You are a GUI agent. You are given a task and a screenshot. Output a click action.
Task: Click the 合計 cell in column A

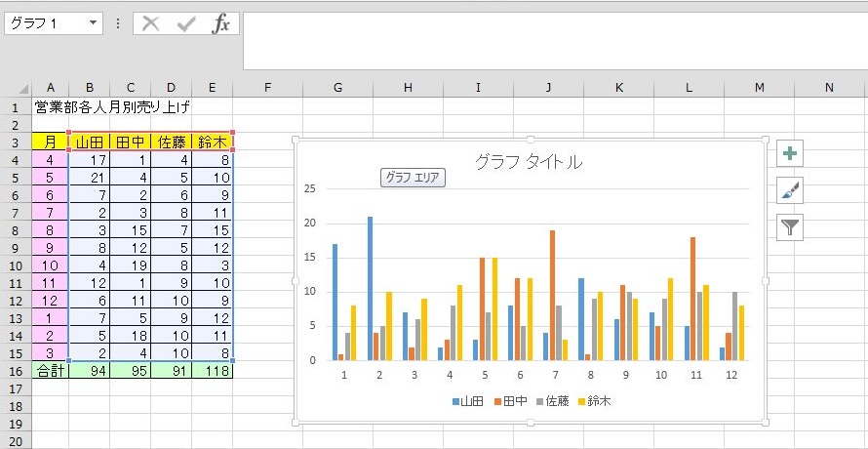pyautogui.click(x=50, y=371)
